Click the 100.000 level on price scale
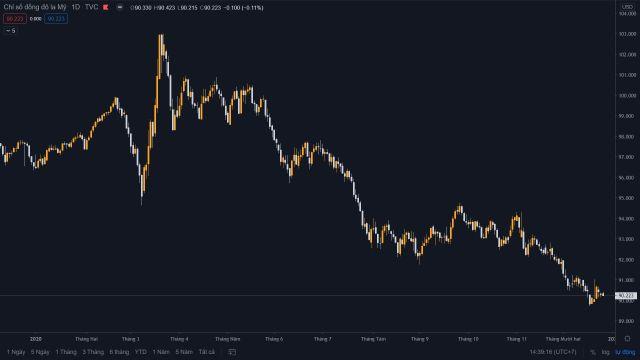 (x=627, y=96)
